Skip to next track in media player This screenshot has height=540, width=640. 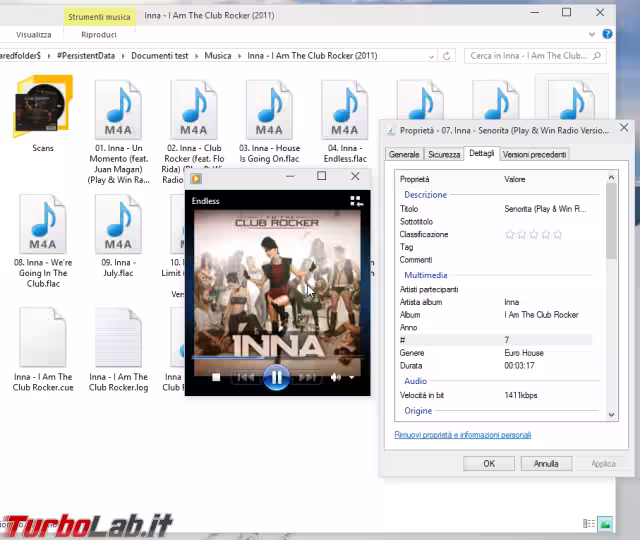pyautogui.click(x=307, y=378)
